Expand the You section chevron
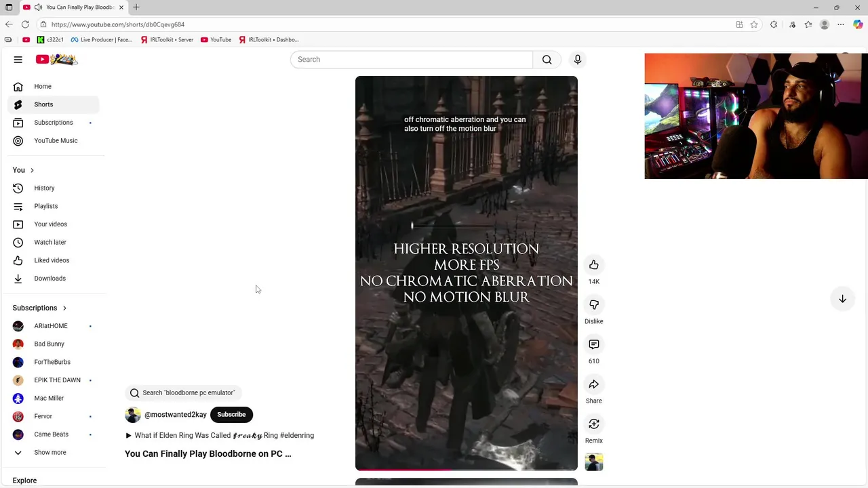The image size is (868, 488). click(x=32, y=170)
